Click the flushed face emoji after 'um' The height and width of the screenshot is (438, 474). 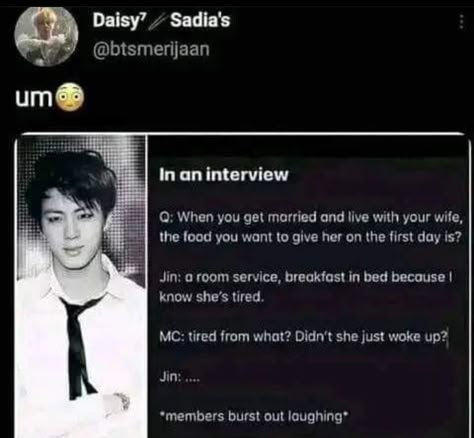coord(71,98)
